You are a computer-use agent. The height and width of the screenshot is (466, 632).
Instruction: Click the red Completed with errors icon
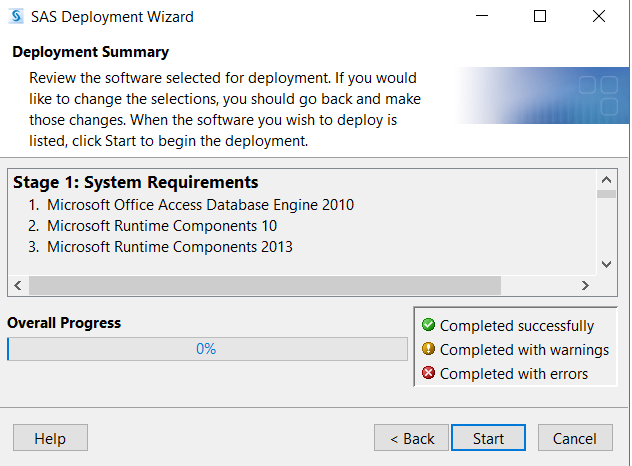pyautogui.click(x=428, y=373)
